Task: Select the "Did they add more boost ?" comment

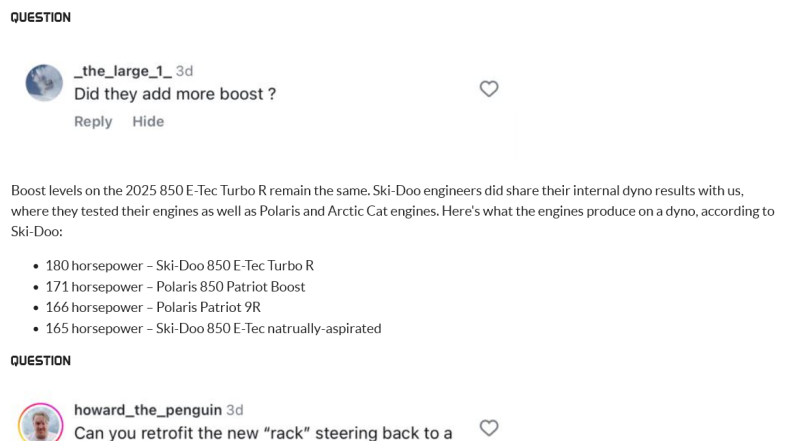Action: coord(175,94)
